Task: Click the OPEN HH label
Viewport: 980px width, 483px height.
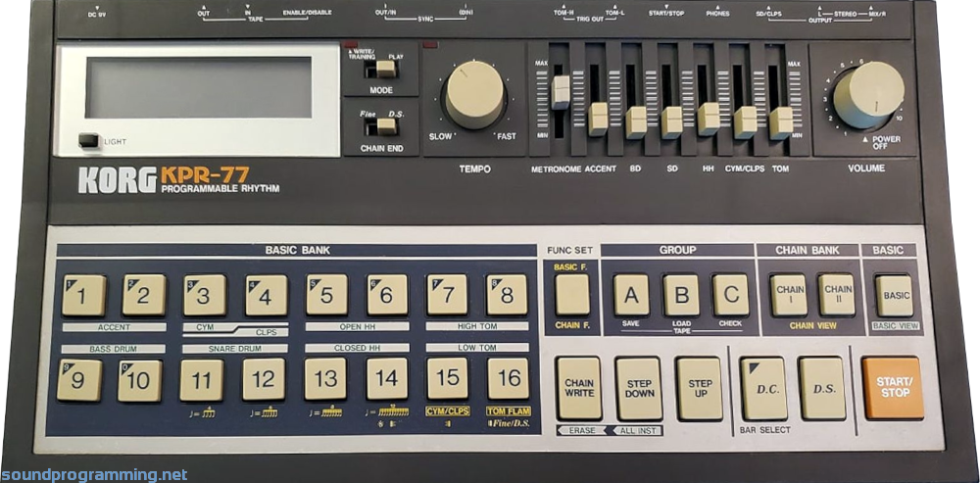Action: [358, 326]
